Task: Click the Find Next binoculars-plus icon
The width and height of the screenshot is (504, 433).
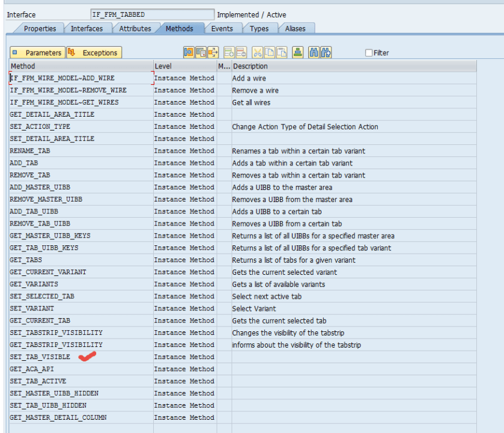Action: [326, 52]
